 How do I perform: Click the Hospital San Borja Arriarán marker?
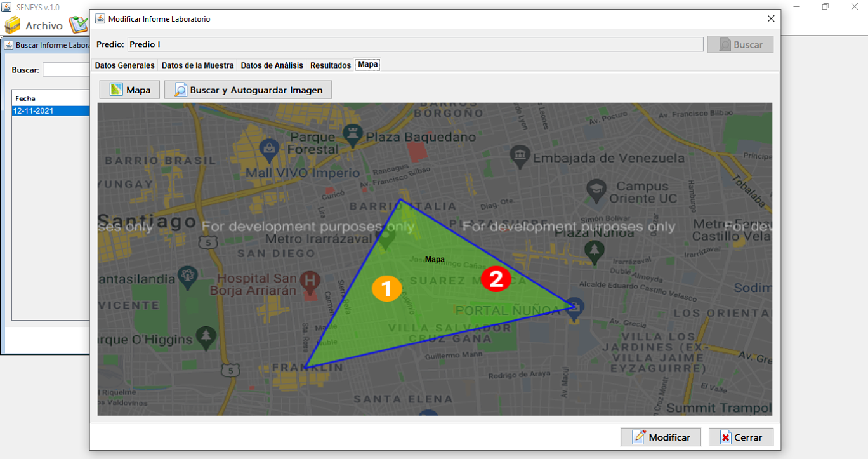(x=310, y=282)
